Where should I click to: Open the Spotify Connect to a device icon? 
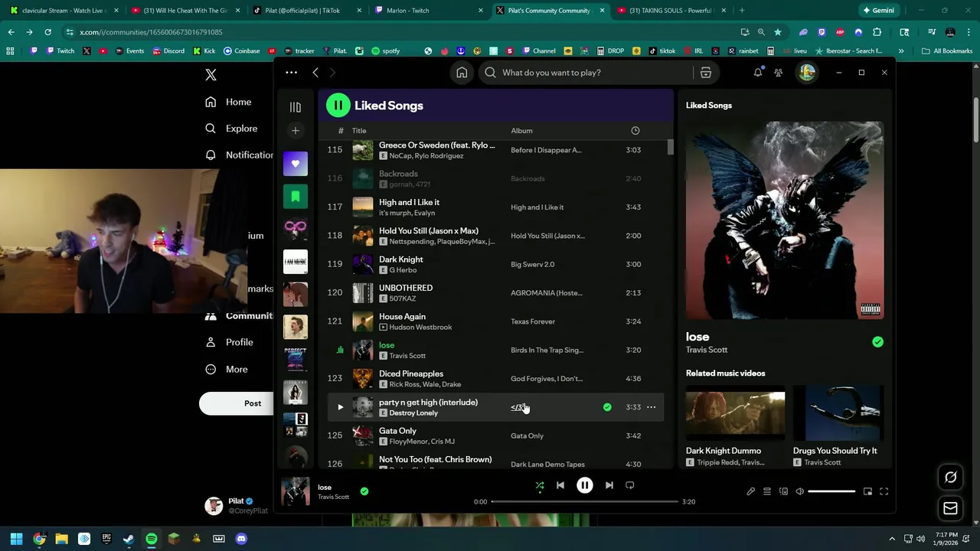pos(783,491)
